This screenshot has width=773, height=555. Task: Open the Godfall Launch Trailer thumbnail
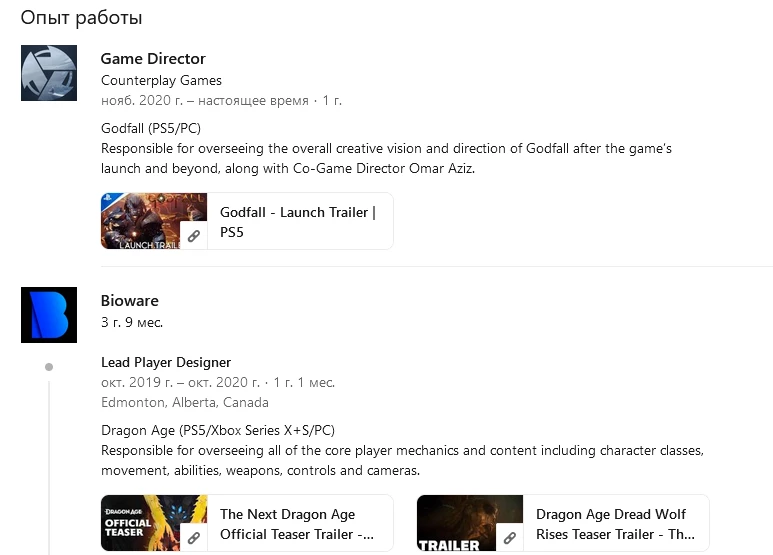[154, 221]
